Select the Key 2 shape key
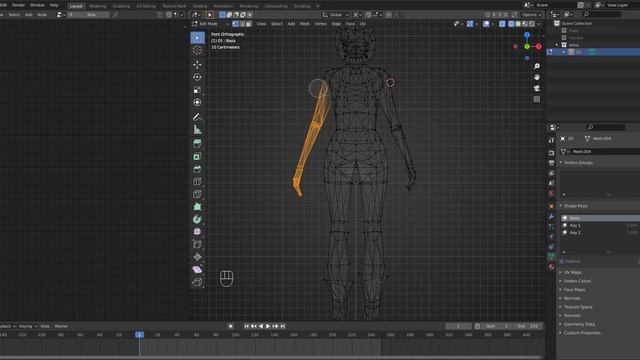Image resolution: width=640 pixels, height=360 pixels. 600,233
